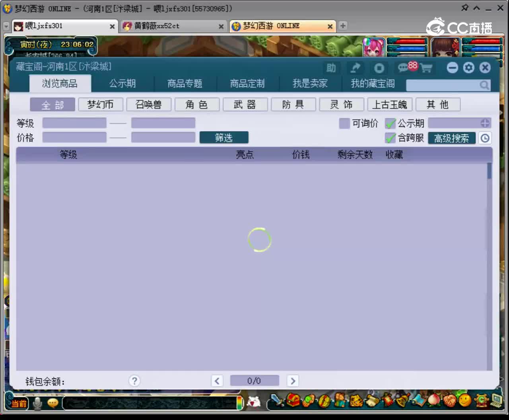The height and width of the screenshot is (420, 509).
Task: Expand the server selector with the plus
Action: pyautogui.click(x=485, y=123)
